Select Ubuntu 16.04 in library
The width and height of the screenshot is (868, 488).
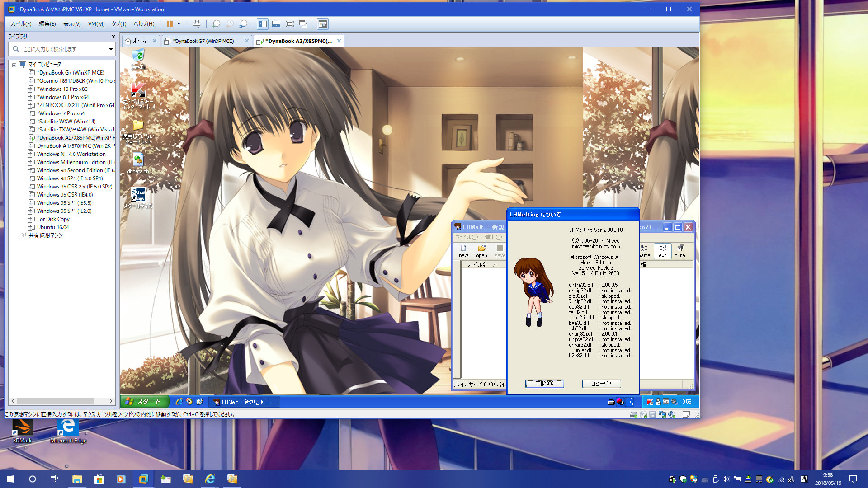click(52, 227)
